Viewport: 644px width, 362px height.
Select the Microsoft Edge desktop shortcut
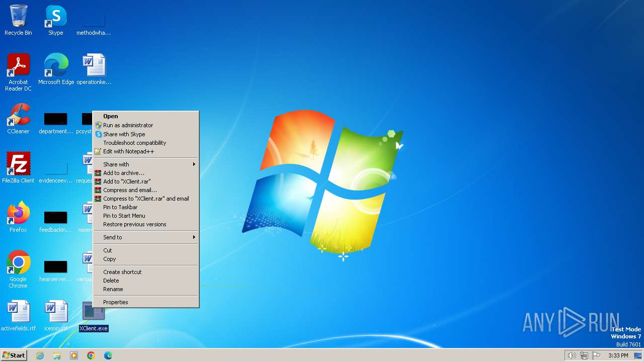pos(56,69)
